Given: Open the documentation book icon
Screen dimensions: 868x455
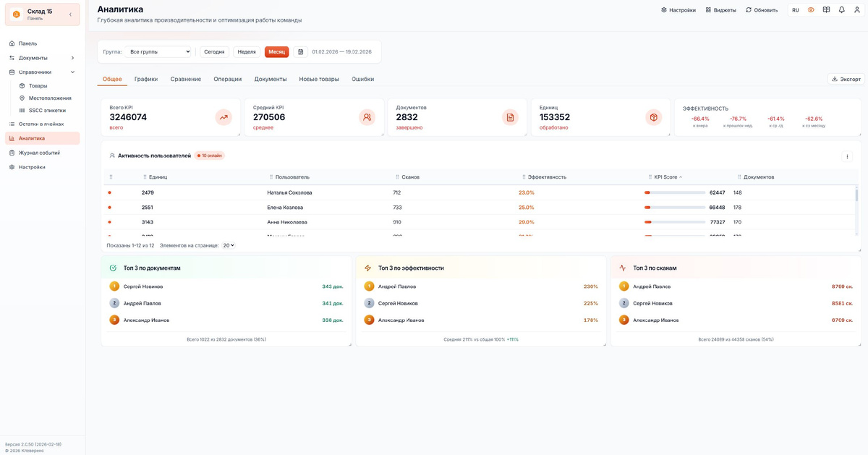Looking at the screenshot, I should click(x=826, y=10).
